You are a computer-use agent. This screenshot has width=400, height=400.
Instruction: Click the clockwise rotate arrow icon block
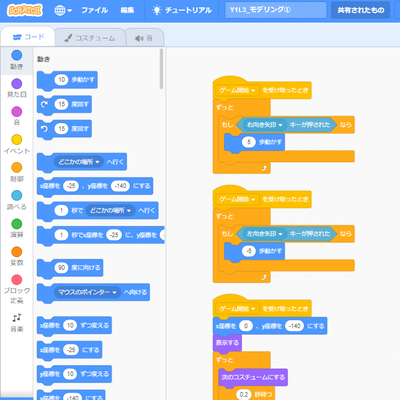tap(44, 104)
